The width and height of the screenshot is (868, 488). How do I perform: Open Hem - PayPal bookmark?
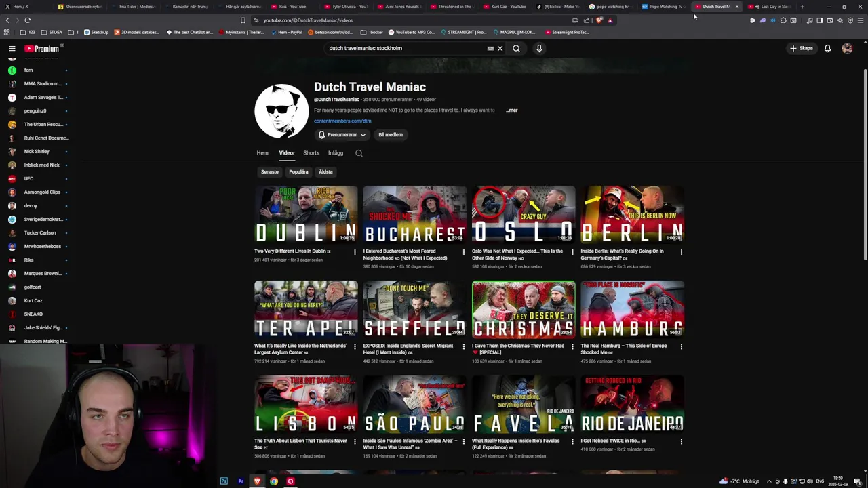(285, 32)
